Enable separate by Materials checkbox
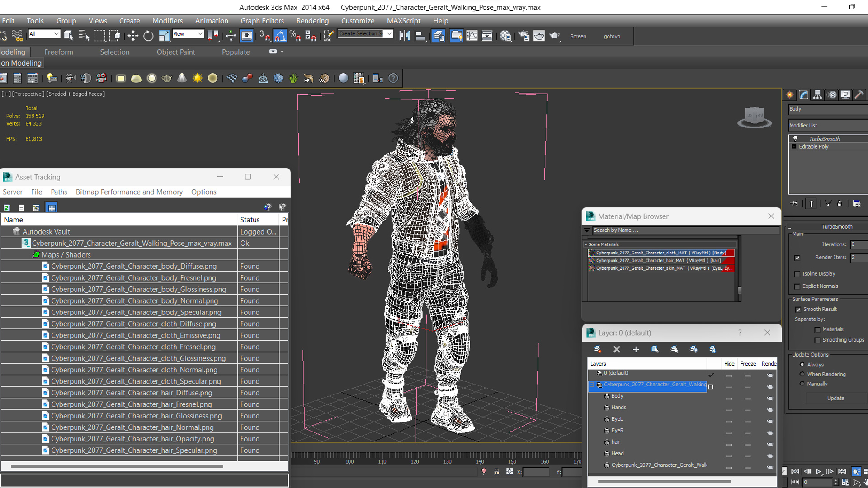The height and width of the screenshot is (488, 868). [817, 330]
